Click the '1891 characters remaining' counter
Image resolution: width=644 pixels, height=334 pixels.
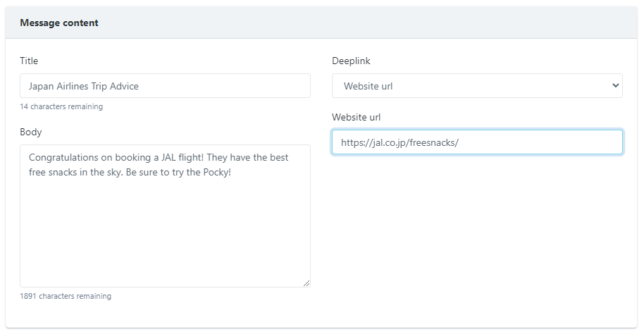click(x=65, y=296)
